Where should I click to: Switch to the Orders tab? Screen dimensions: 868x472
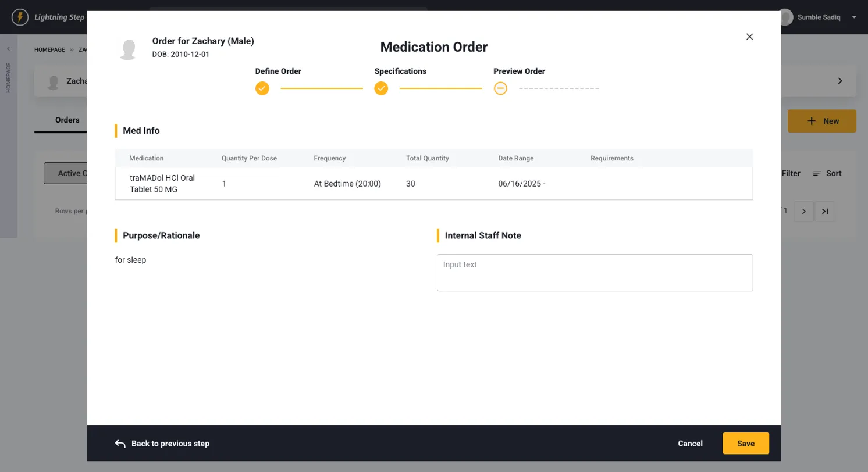pos(67,120)
